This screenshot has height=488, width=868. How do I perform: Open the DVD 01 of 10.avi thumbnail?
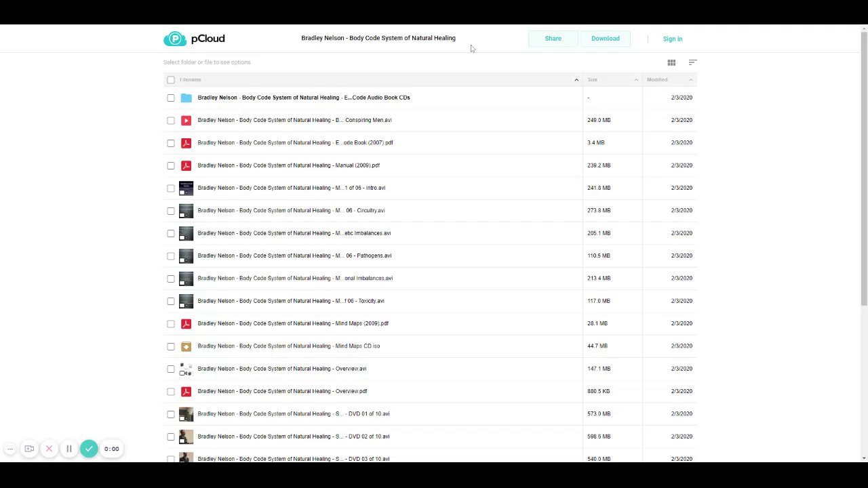[x=186, y=414]
